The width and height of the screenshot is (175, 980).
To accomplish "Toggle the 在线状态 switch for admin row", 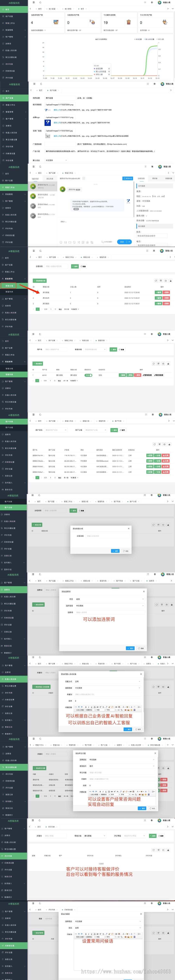I will pyautogui.click(x=88, y=375).
